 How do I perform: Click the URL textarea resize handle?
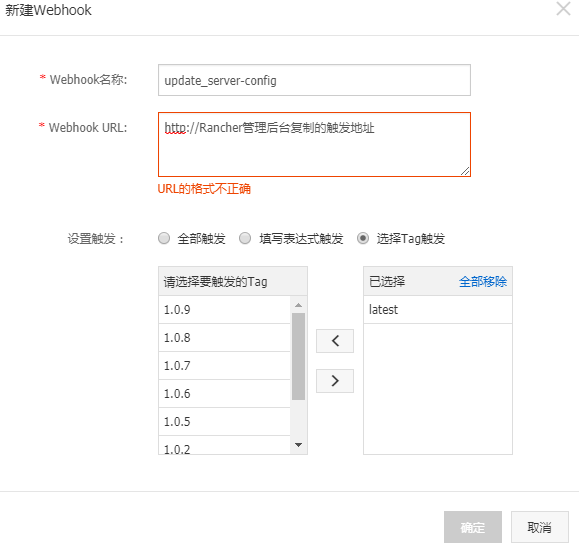pos(465,171)
